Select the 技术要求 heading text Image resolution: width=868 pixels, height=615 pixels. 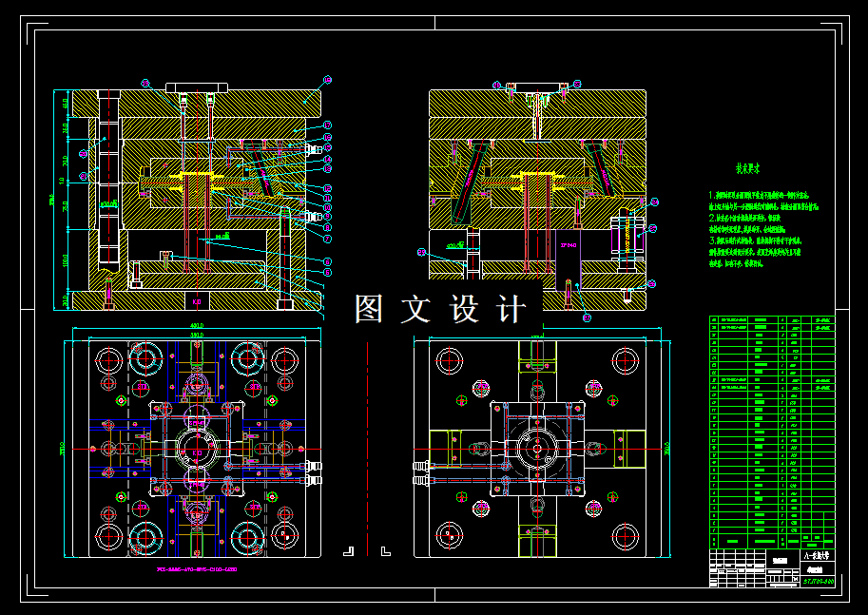coord(748,169)
